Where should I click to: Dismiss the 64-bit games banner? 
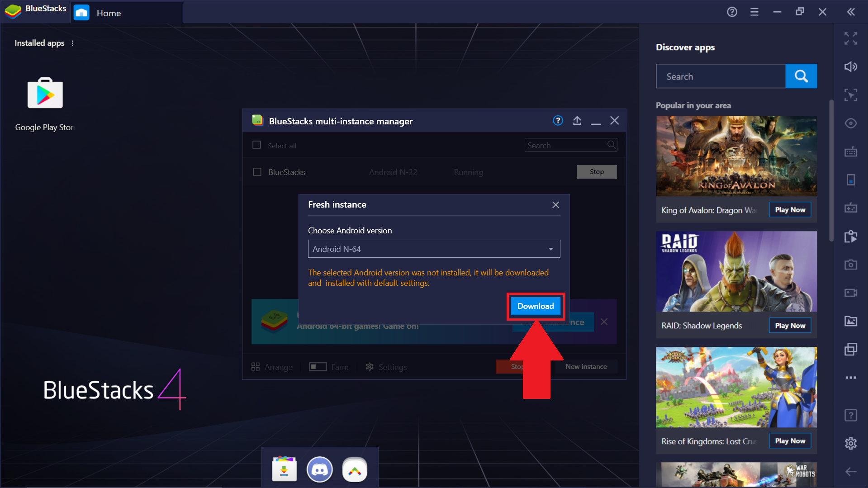click(x=604, y=322)
